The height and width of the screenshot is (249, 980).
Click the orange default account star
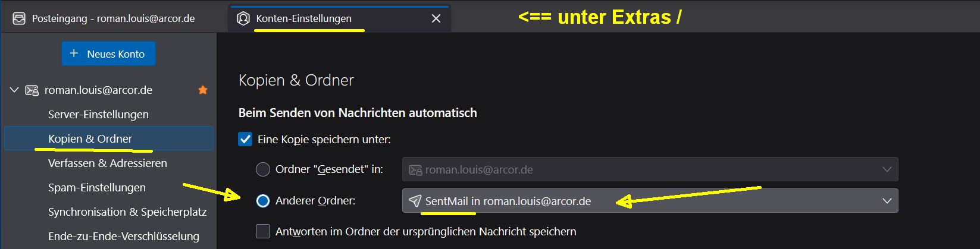203,90
